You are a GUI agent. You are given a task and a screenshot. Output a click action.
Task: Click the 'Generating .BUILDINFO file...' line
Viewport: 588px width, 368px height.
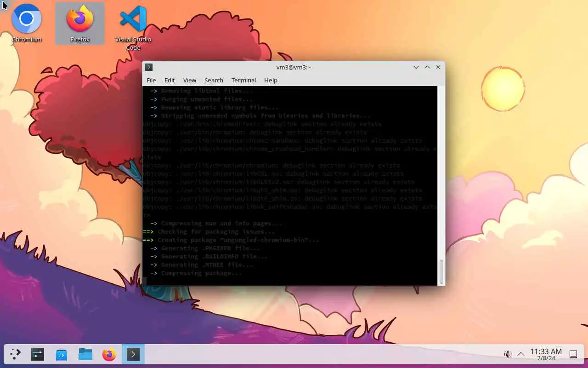[209, 257]
